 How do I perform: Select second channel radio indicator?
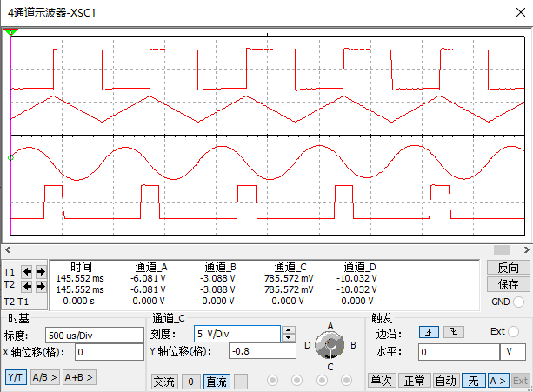click(x=296, y=381)
